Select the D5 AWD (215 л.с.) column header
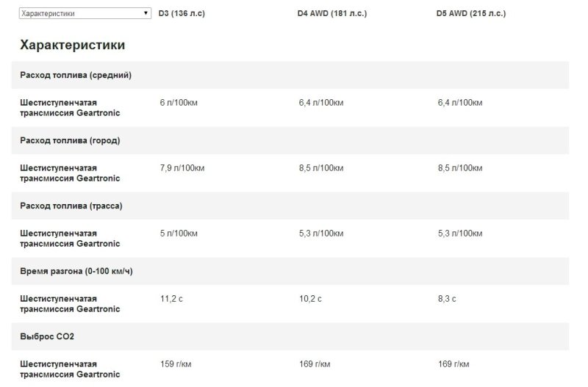Screen dimensions: 588x387 click(x=471, y=13)
